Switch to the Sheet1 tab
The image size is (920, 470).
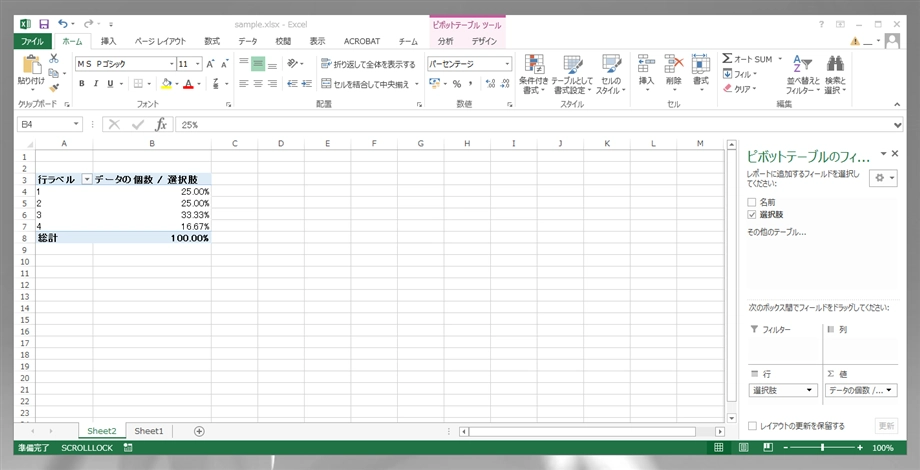coord(148,431)
